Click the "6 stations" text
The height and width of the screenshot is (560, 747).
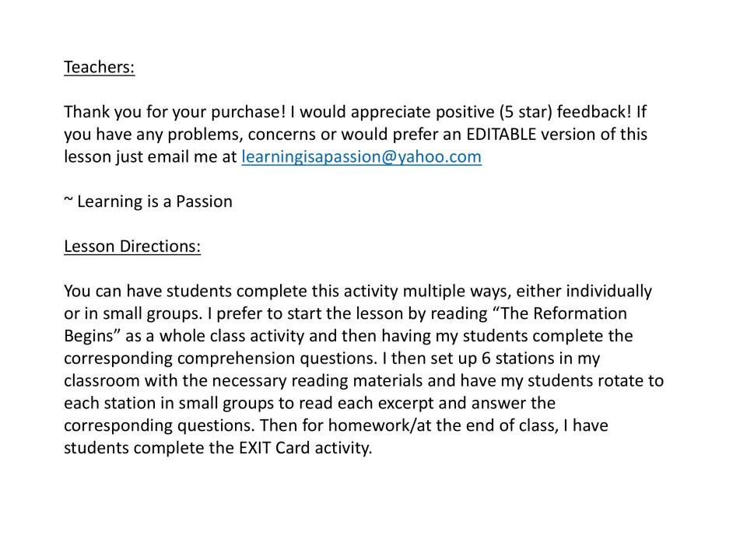pos(518,358)
